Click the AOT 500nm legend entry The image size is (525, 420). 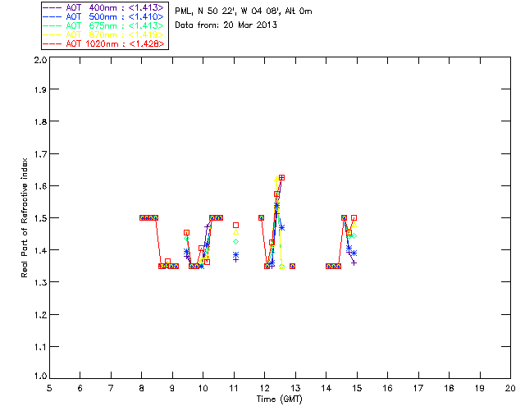point(104,16)
